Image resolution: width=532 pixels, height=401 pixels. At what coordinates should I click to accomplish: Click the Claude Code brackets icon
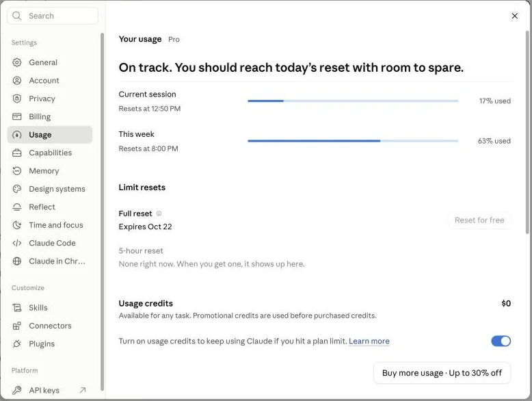[17, 243]
